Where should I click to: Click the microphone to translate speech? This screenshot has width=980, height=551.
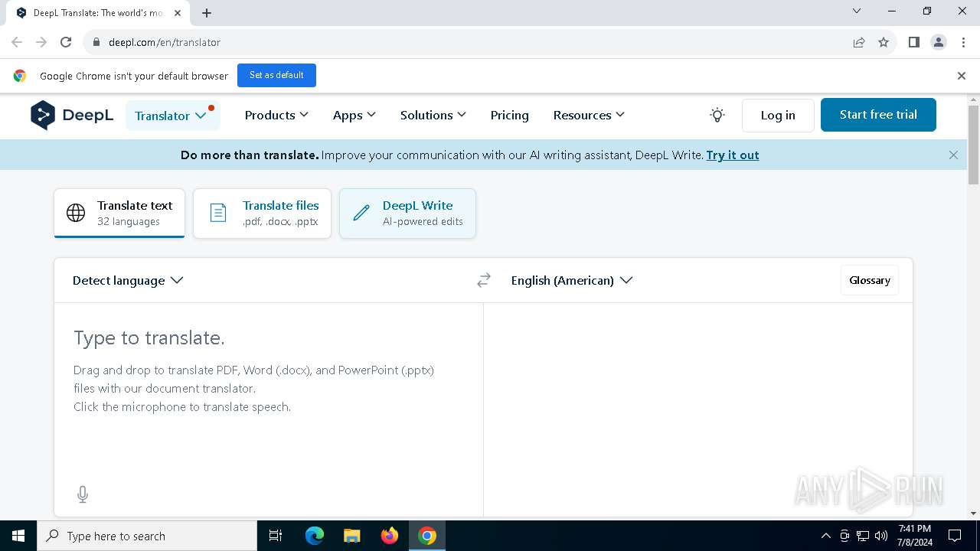[83, 494]
